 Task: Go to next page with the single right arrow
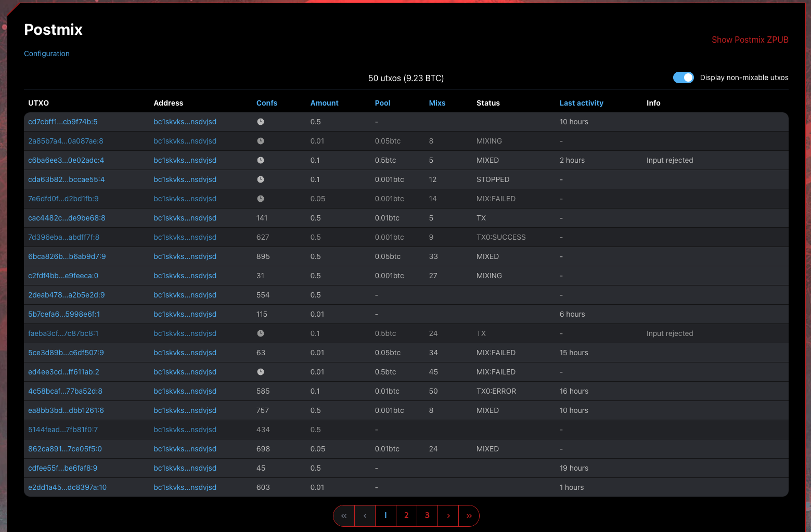point(448,516)
